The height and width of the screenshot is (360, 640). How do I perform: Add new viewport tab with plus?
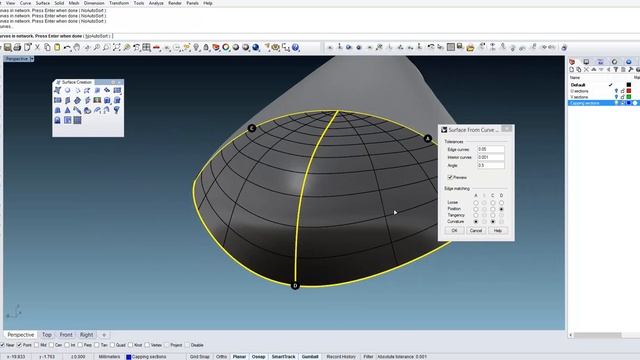[104, 335]
